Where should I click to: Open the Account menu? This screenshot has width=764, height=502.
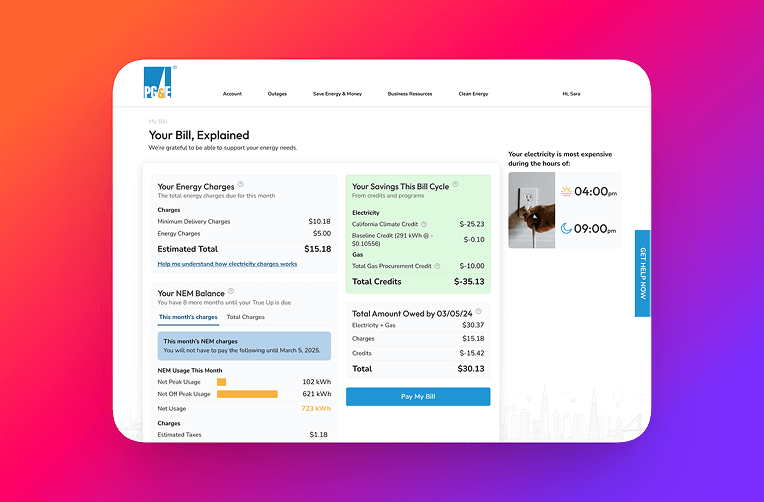[x=232, y=94]
